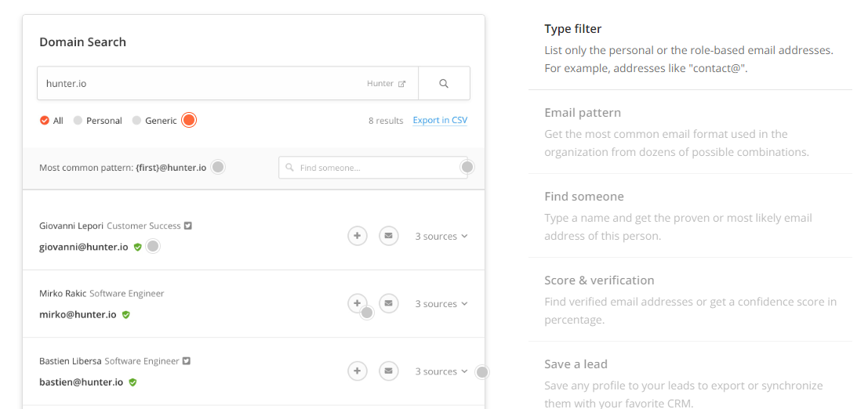Click the verified shield next to giovanni@hunter.io
Viewport: 868px width, 409px height.
tap(138, 248)
